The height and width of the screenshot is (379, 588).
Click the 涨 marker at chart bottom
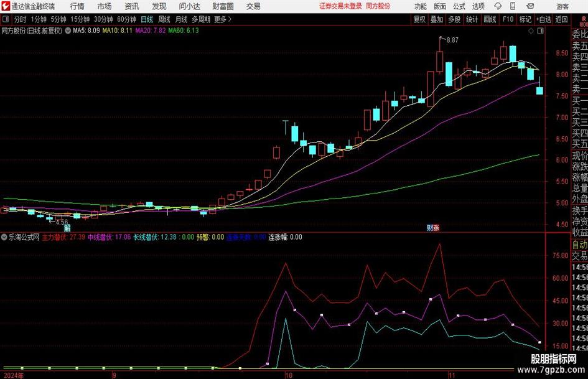point(436,228)
